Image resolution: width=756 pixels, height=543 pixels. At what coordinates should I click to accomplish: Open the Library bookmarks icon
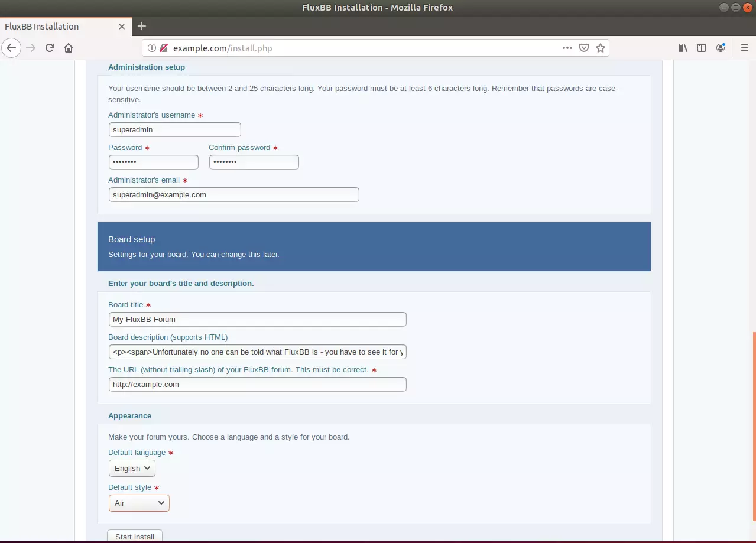click(x=683, y=48)
